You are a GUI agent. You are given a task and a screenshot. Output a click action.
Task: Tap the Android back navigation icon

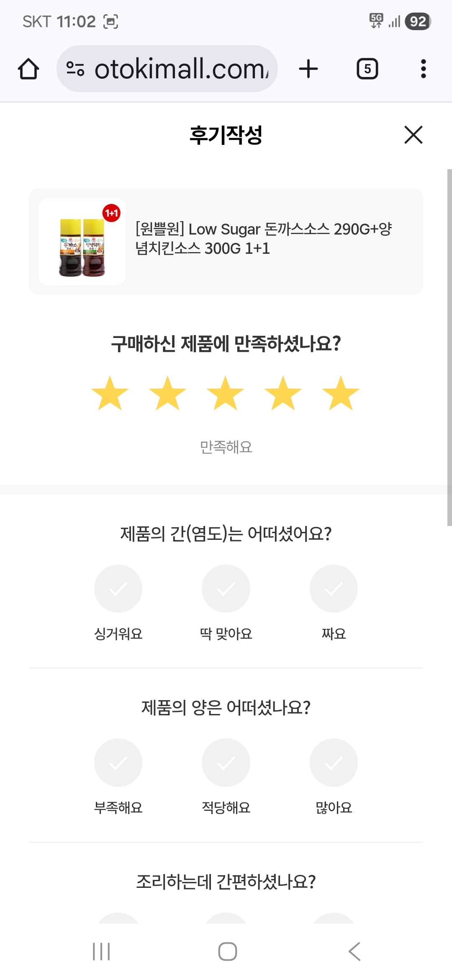(354, 952)
